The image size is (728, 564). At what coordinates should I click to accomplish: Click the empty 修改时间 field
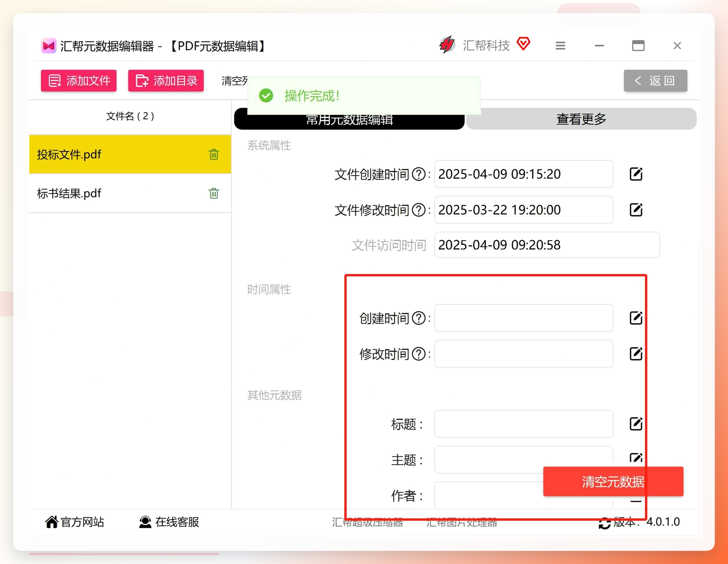tap(523, 354)
